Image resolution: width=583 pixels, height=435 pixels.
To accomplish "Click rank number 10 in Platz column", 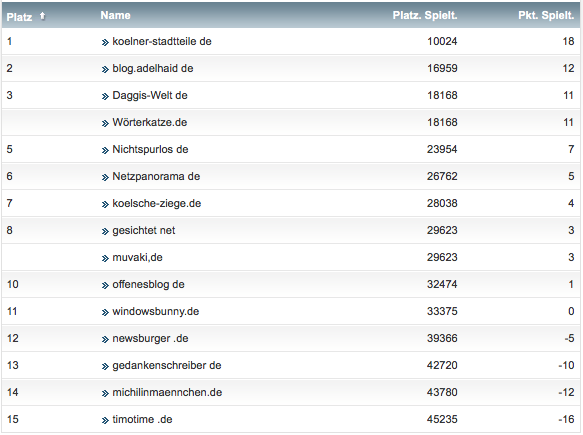I will 13,284.
